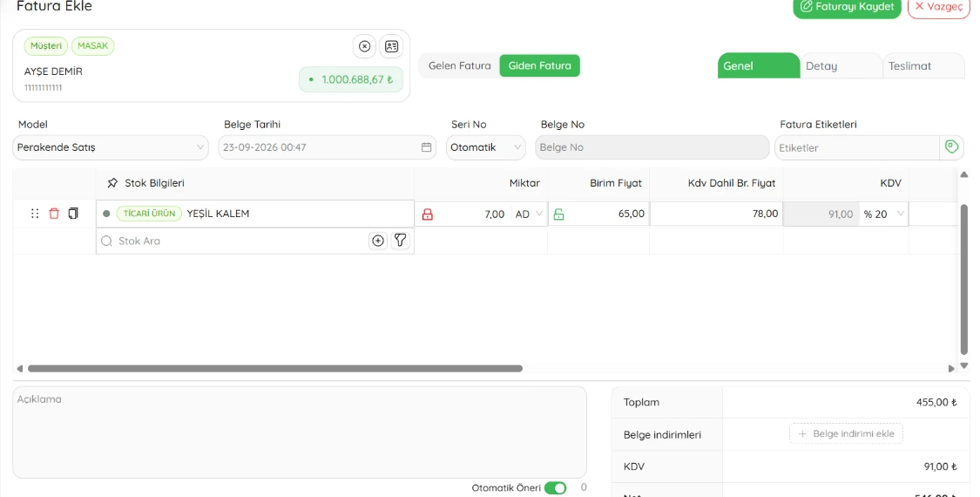Click the customer number 11111111111

(x=44, y=88)
